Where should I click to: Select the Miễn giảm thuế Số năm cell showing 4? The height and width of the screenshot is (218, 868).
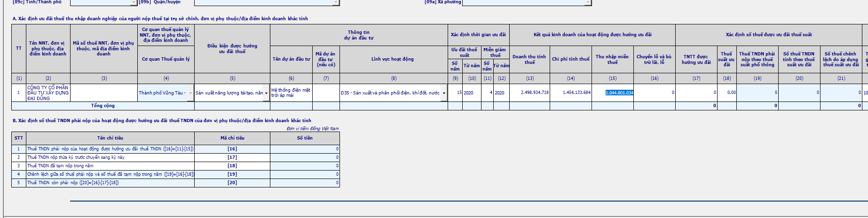pyautogui.click(x=487, y=93)
